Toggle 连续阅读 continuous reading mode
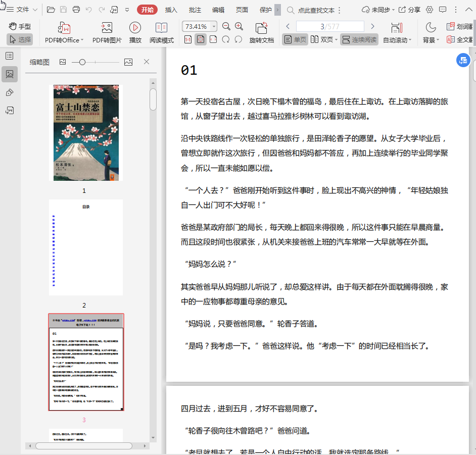Screen dimensions: 476x455 [359, 39]
